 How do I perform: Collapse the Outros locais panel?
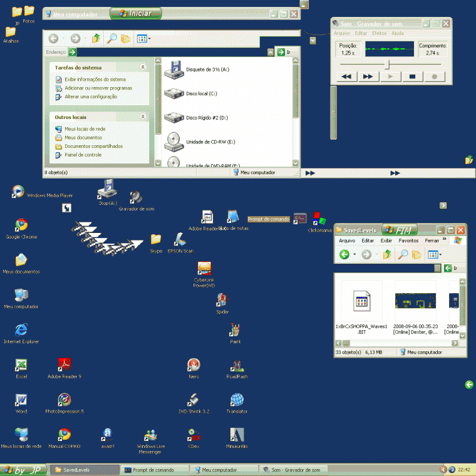click(x=143, y=116)
